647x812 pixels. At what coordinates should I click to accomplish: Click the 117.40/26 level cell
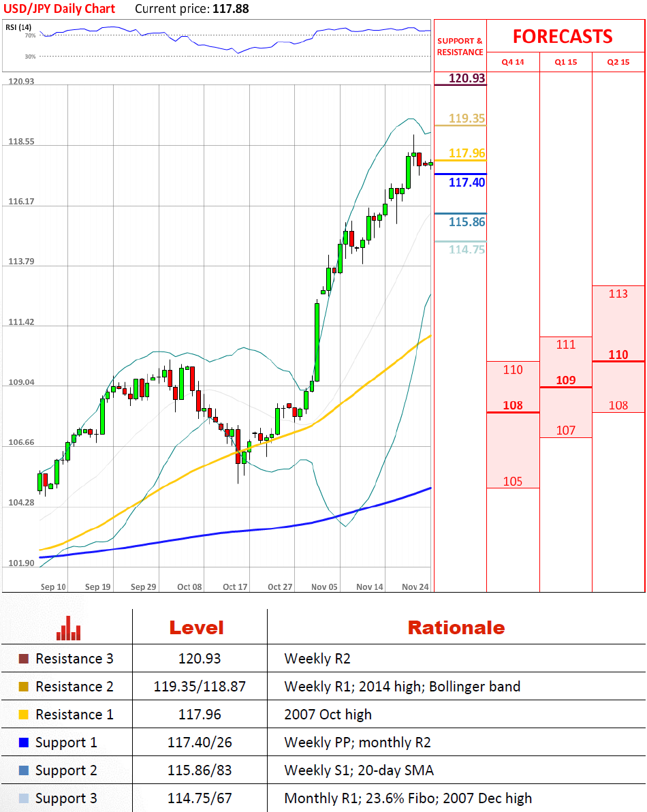point(200,743)
